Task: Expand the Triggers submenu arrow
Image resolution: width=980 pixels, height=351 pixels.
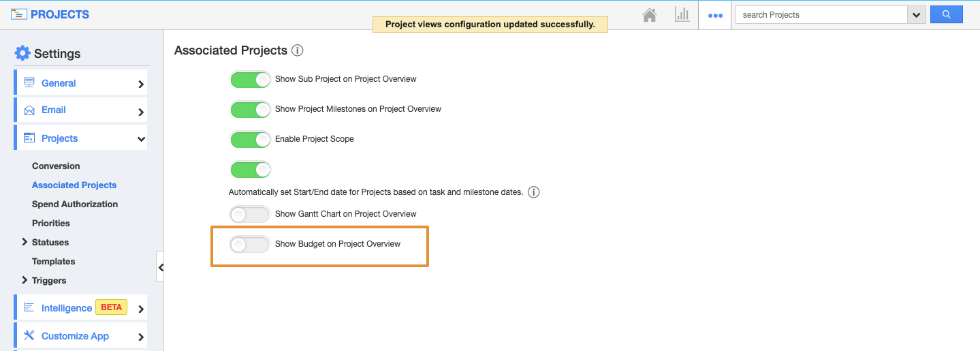Action: click(x=25, y=280)
